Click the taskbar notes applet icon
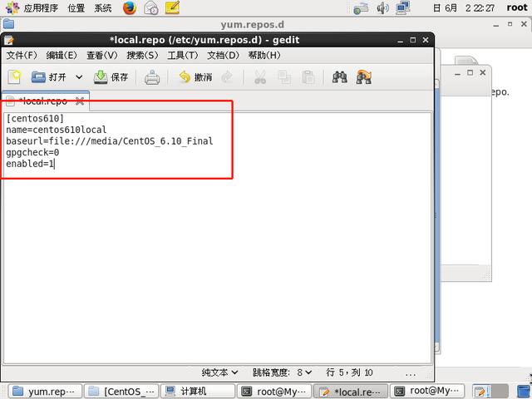Screen dimensions: 532x399 click(x=480, y=392)
